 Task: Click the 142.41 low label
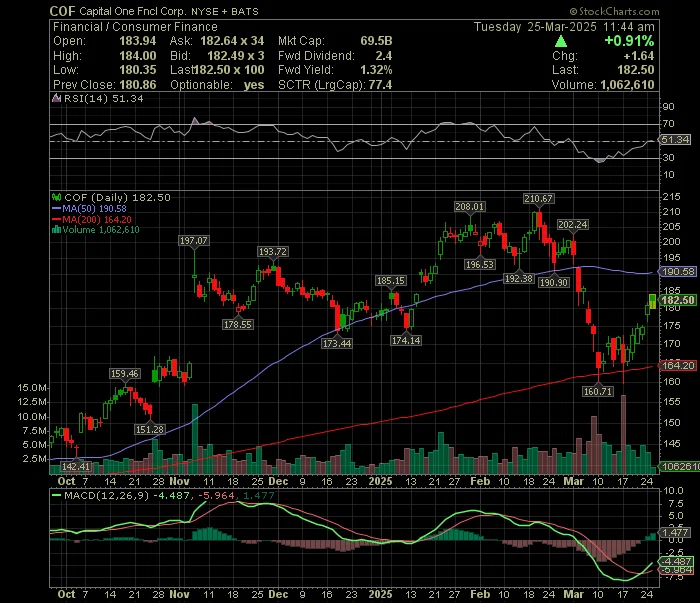click(x=76, y=466)
